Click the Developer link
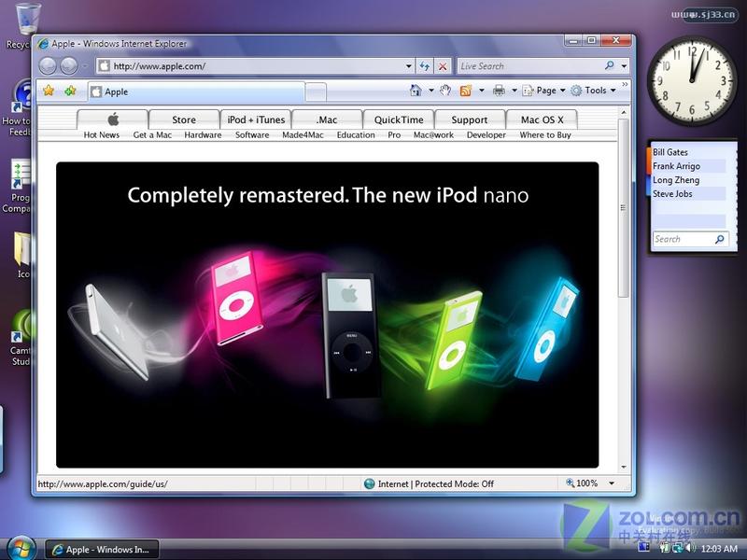 (486, 134)
